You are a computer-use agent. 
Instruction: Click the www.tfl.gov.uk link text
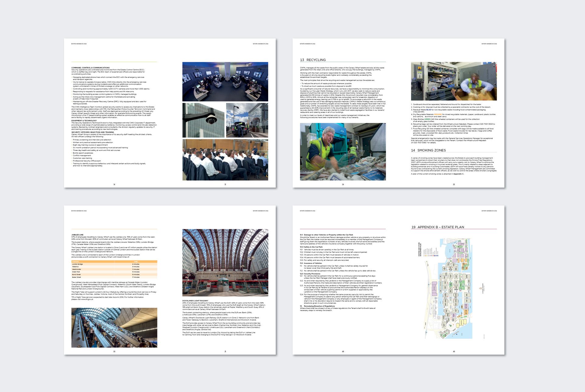click(x=87, y=299)
